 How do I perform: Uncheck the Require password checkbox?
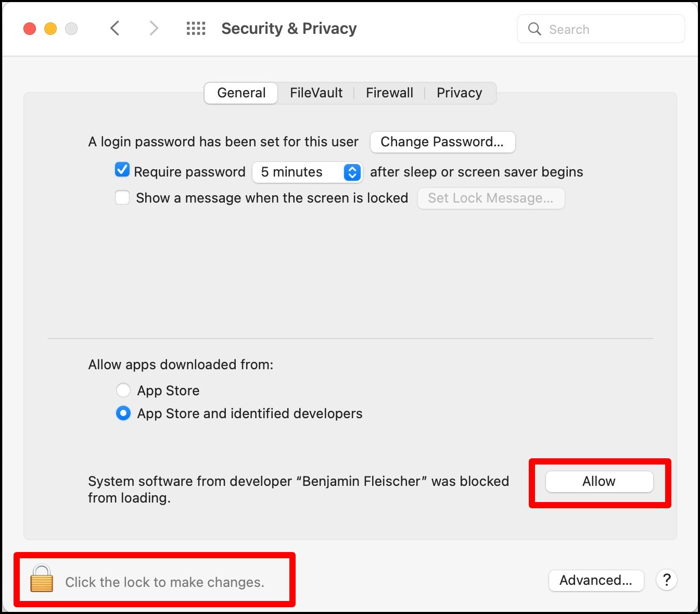point(122,170)
